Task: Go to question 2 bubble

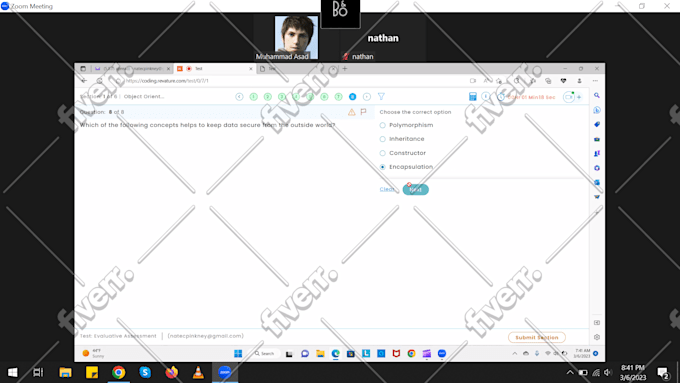Action: pos(268,97)
